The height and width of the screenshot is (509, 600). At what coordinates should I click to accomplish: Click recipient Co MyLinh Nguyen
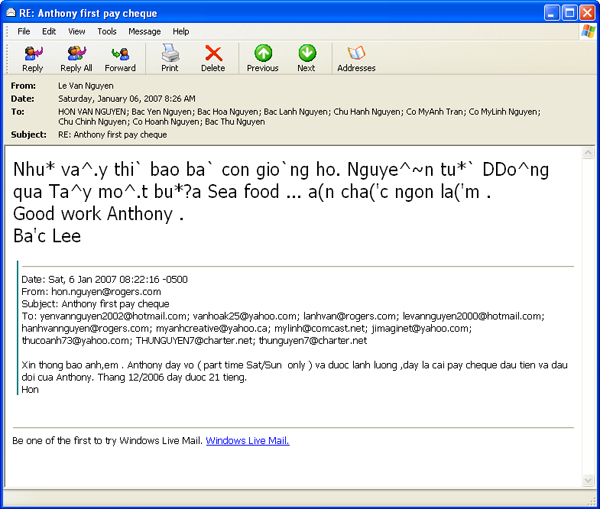point(504,112)
